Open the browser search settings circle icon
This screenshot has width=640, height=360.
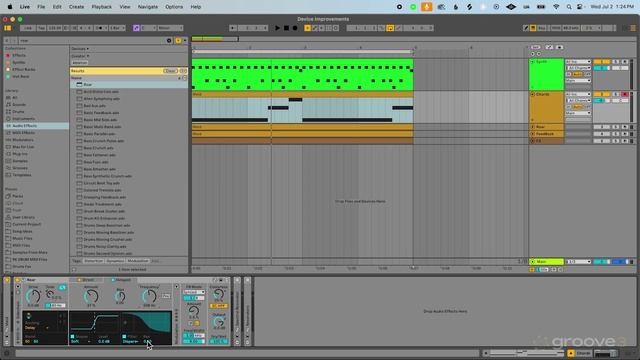169,41
